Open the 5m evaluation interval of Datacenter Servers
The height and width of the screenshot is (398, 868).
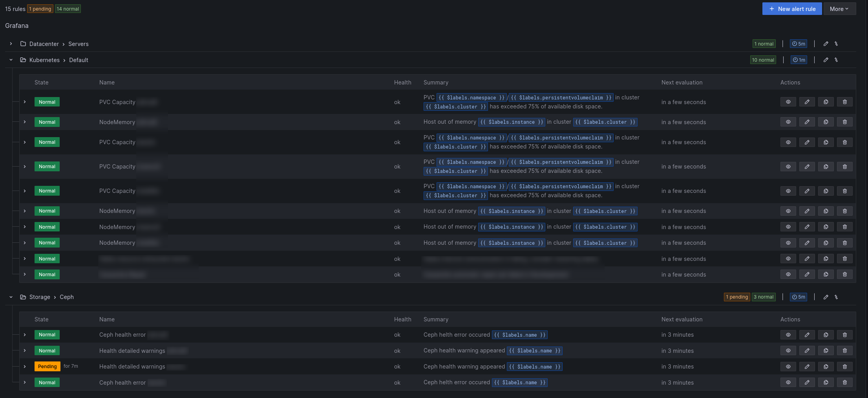(x=799, y=44)
